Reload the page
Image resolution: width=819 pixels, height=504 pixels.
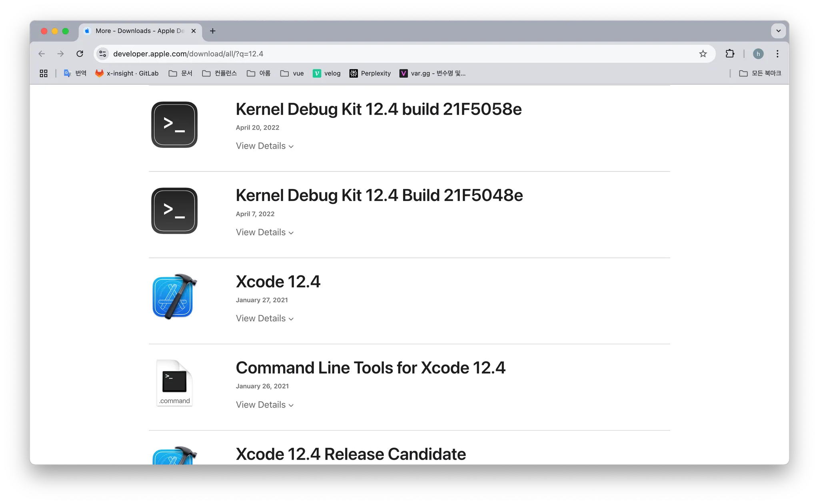[x=80, y=54]
